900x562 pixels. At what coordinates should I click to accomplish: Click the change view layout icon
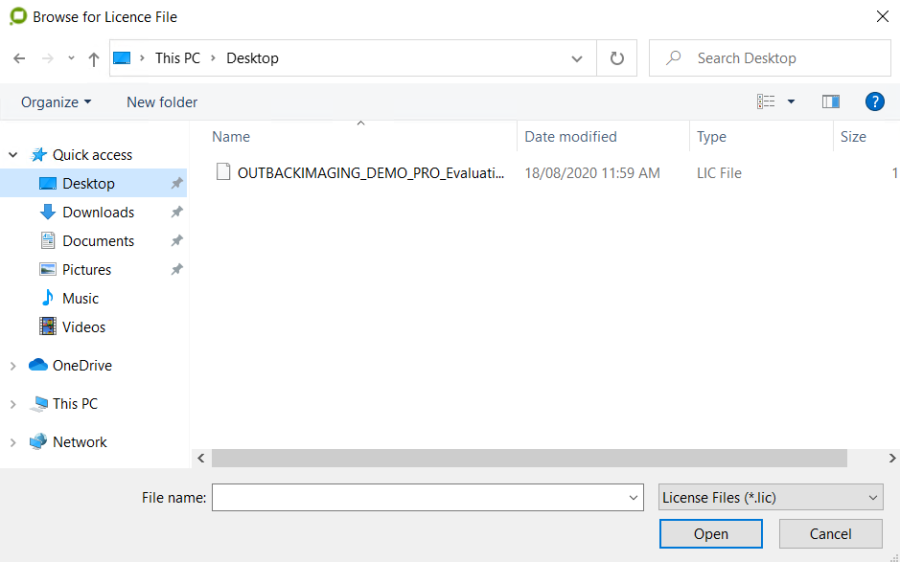coord(766,101)
